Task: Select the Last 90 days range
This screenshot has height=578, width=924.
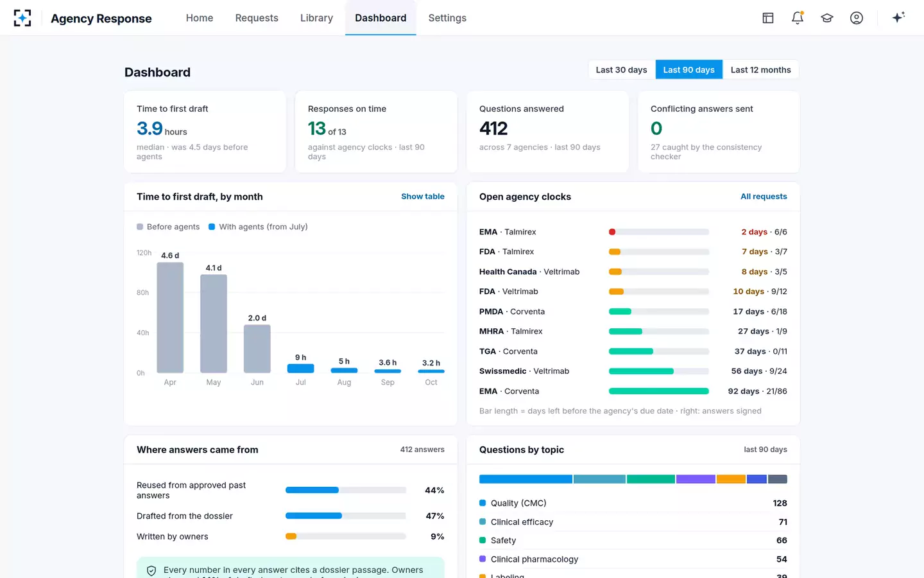Action: tap(689, 70)
